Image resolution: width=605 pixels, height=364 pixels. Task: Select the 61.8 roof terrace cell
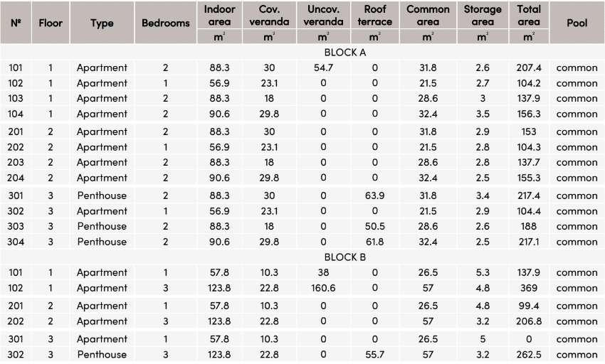(x=374, y=242)
